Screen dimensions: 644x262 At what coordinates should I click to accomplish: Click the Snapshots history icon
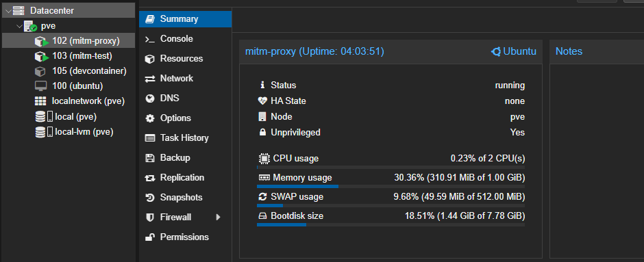[x=150, y=198]
